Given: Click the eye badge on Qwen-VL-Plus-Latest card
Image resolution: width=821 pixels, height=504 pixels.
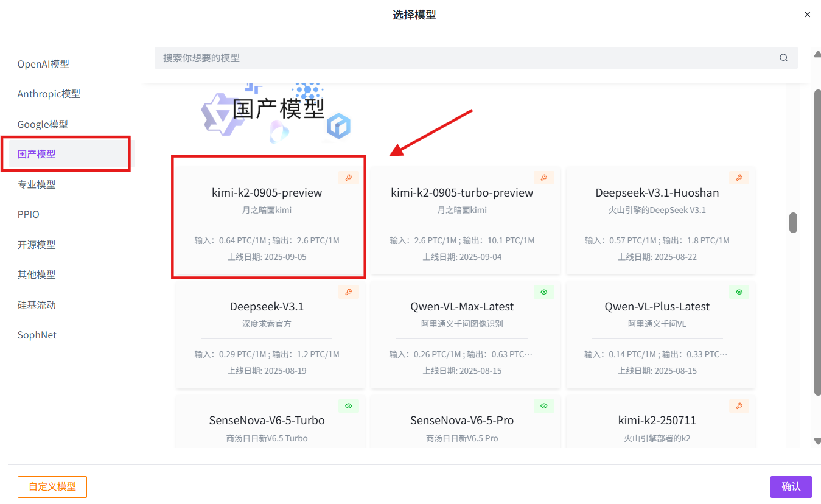Looking at the screenshot, I should click(x=739, y=292).
